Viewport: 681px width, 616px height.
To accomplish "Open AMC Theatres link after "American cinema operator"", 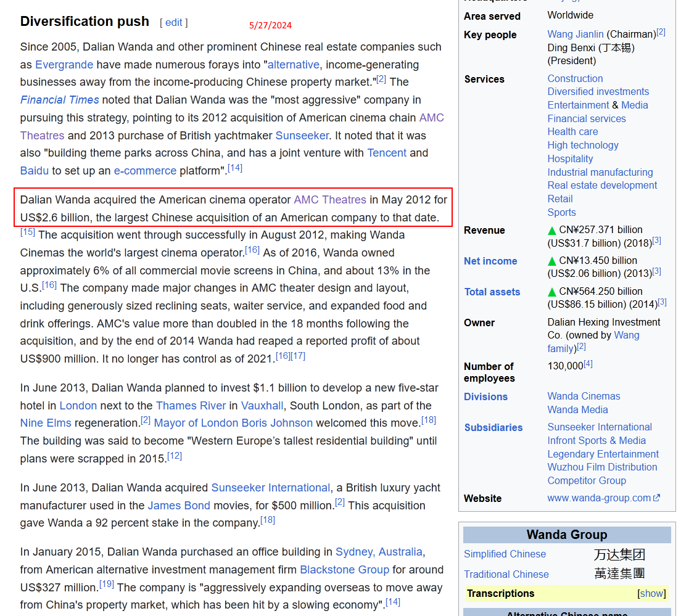I will click(330, 200).
